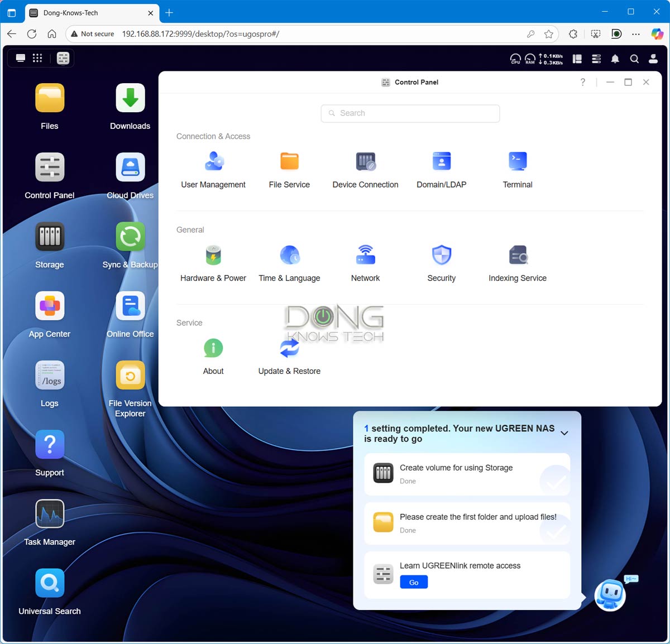Open the widgets panel icon in top bar
Screen dimensions: 670x644
(577, 59)
